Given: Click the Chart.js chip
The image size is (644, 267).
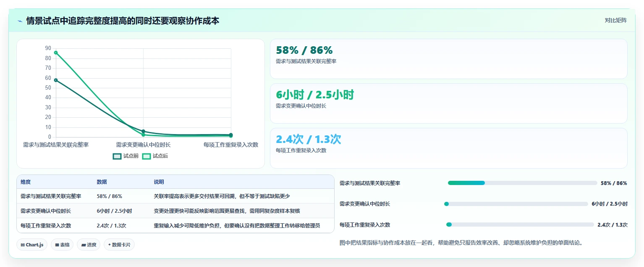Looking at the screenshot, I should pyautogui.click(x=32, y=245).
